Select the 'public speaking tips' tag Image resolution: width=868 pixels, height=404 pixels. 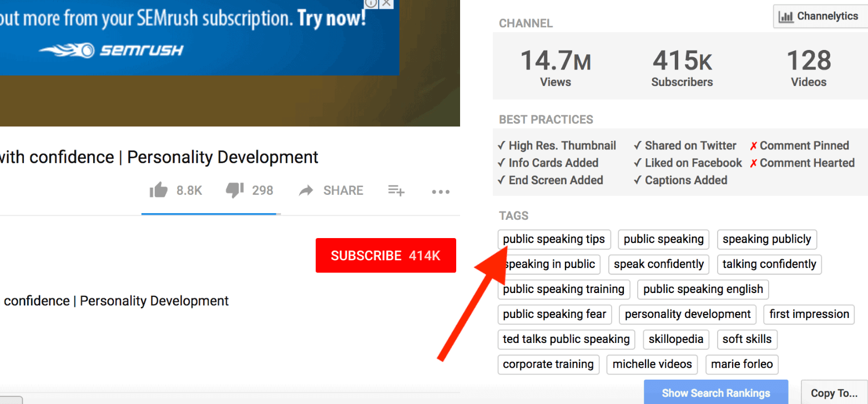tap(553, 239)
